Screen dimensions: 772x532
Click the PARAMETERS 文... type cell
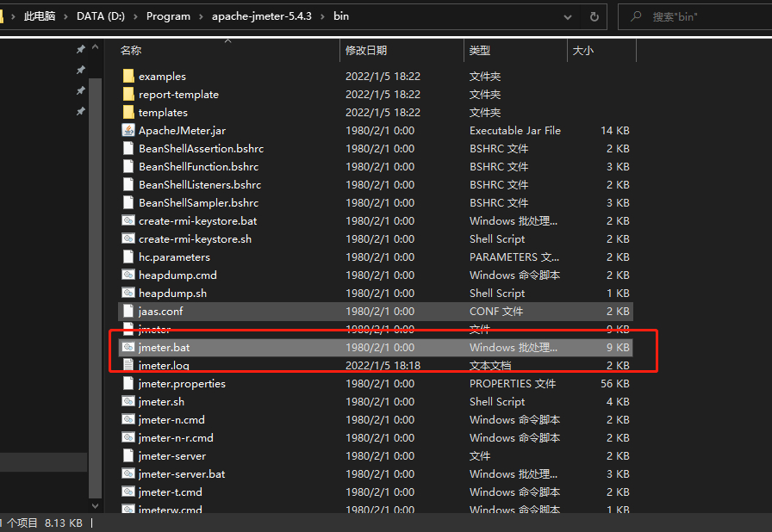click(x=514, y=257)
